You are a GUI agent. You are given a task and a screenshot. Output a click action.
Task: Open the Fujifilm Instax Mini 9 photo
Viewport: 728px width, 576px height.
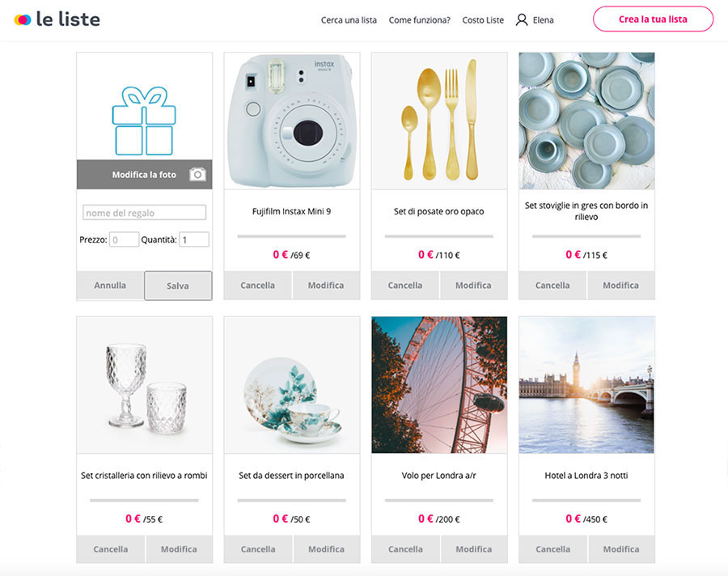(291, 121)
